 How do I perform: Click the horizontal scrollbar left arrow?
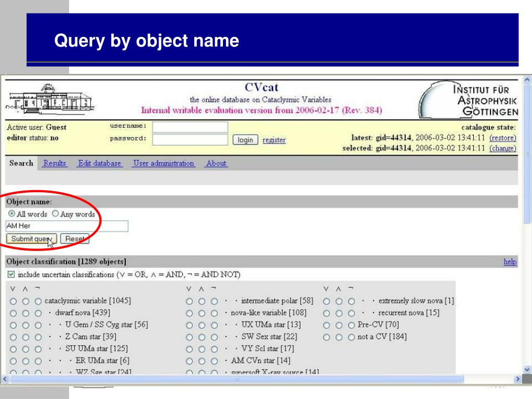point(5,379)
